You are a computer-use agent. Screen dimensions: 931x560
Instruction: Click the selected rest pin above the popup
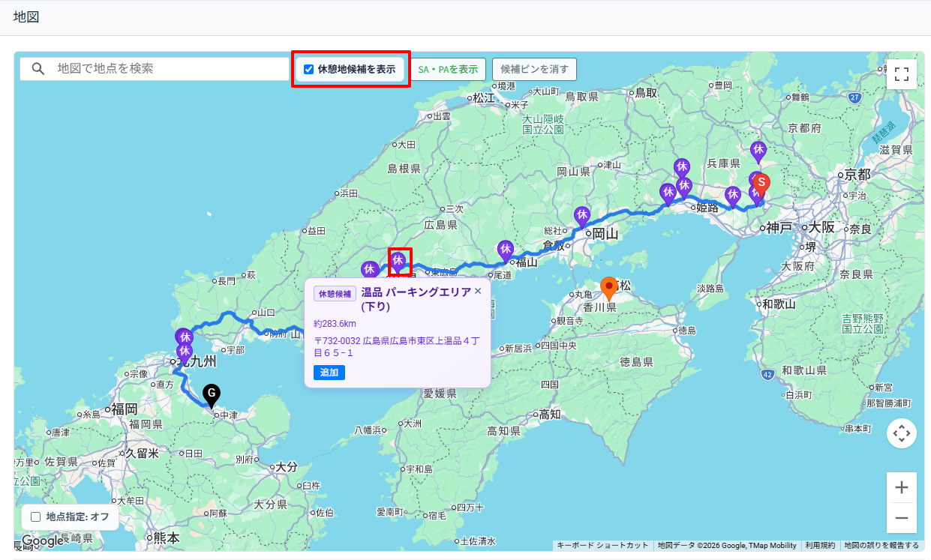(398, 262)
